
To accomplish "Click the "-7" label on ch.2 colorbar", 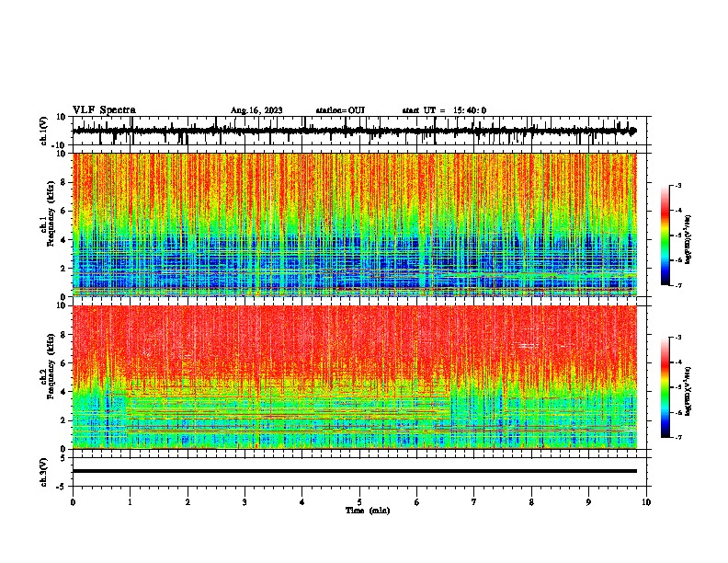I will coord(677,437).
